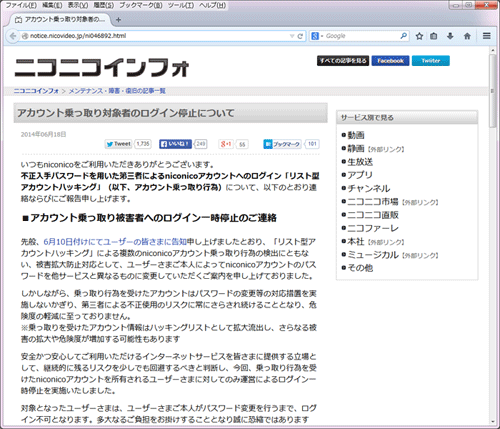Click the Google search input box
Viewport: 500px width, 429px height.
(x=362, y=36)
